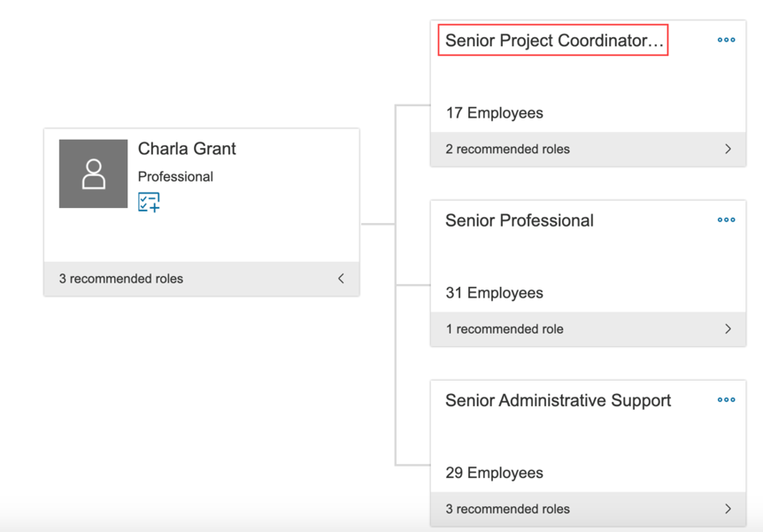
Task: Open more options for Senior Professional card
Action: click(x=726, y=220)
